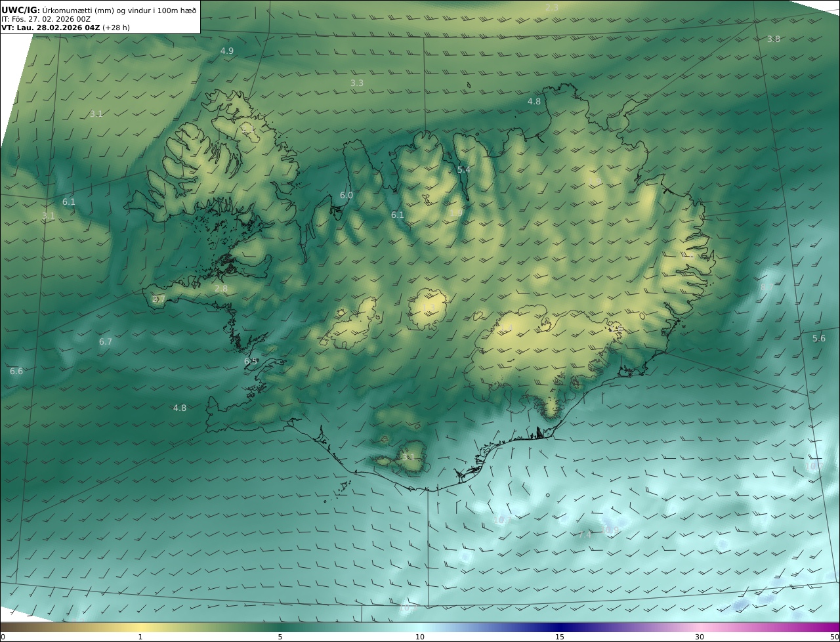Click the 6.7 value label off the west coast
Viewport: 840px width, 642px height.
106,342
